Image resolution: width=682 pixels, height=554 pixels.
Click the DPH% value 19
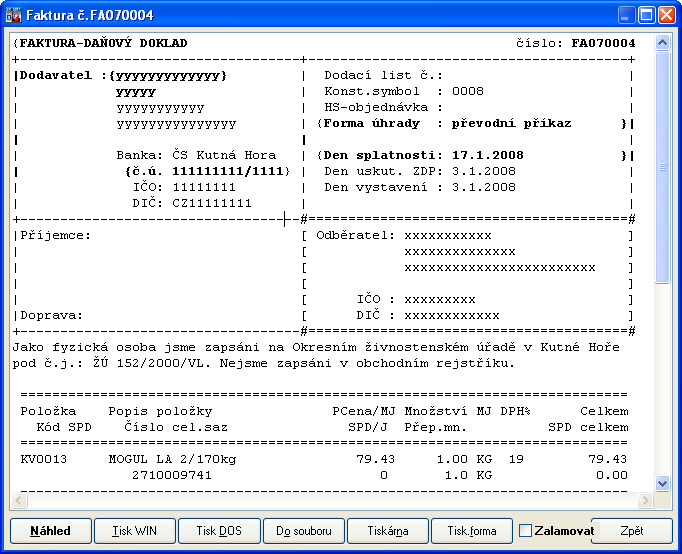click(x=516, y=459)
